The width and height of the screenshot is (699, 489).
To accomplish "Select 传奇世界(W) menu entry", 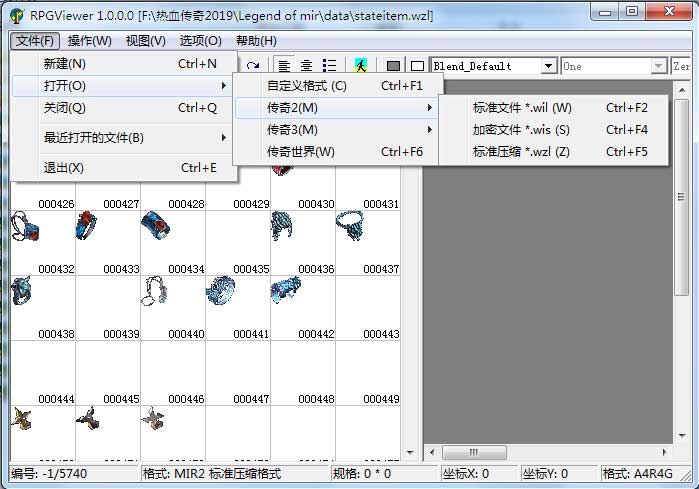I will 337,152.
